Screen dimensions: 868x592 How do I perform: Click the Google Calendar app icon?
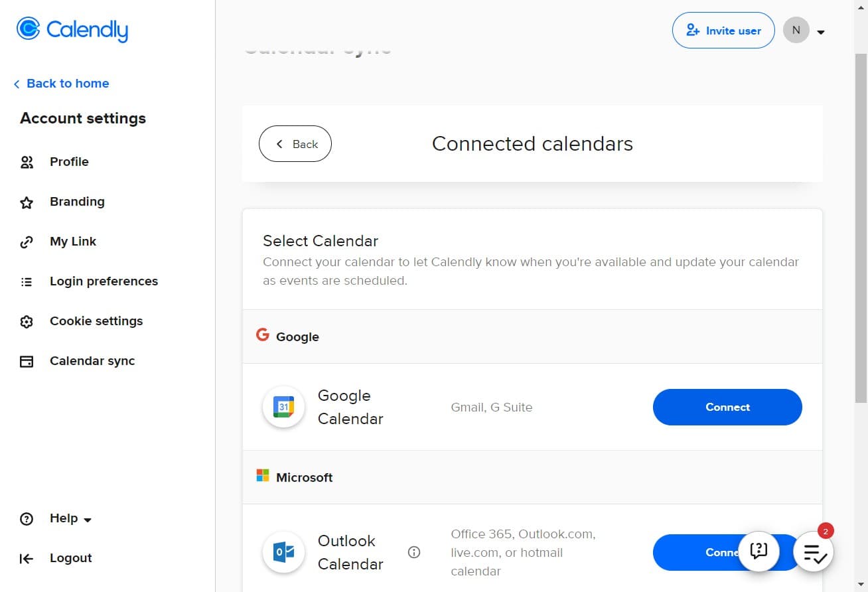pos(283,407)
